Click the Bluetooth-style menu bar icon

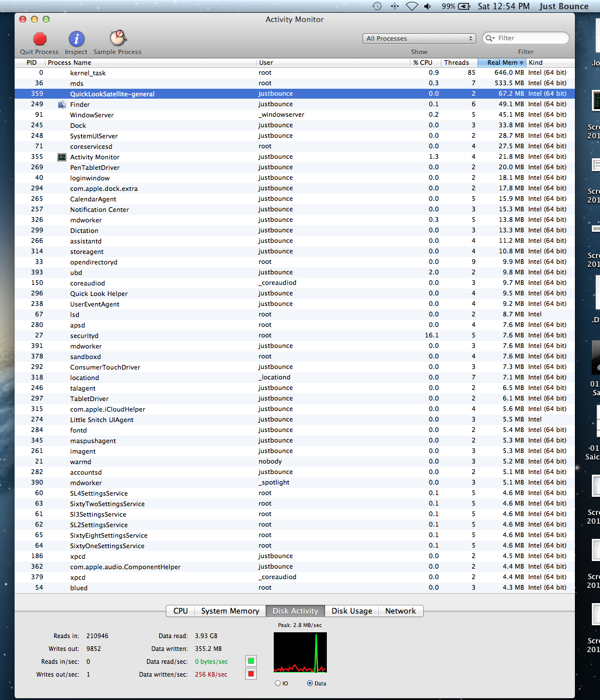pyautogui.click(x=395, y=6)
